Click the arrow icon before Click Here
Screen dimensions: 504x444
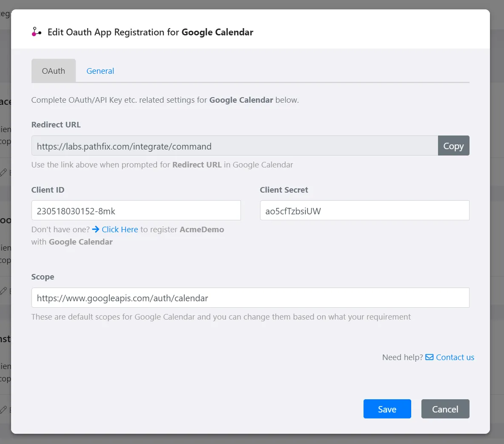point(95,229)
